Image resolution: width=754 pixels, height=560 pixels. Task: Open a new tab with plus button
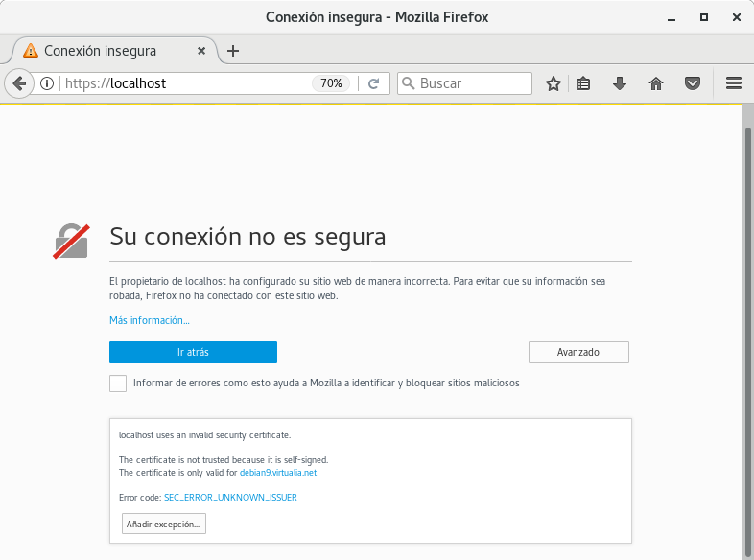[233, 51]
